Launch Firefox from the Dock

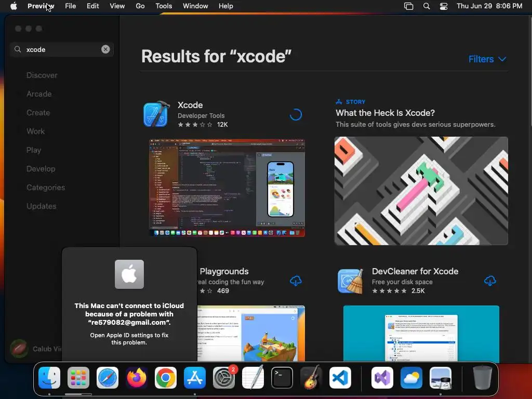pyautogui.click(x=137, y=378)
